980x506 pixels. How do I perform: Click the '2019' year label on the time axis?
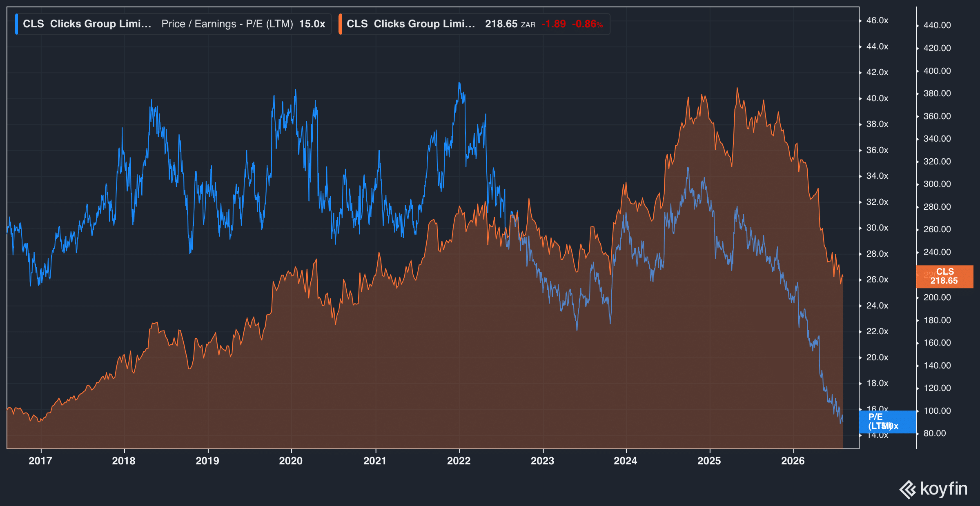click(x=207, y=461)
